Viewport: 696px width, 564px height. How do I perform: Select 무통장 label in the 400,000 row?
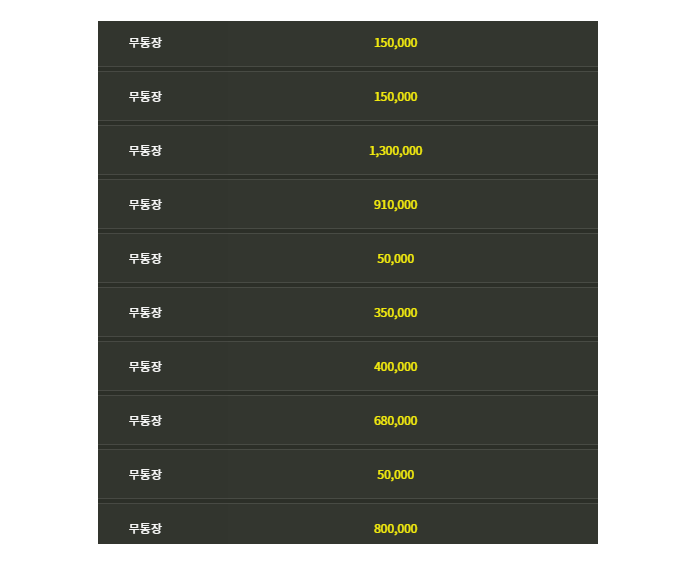point(145,367)
